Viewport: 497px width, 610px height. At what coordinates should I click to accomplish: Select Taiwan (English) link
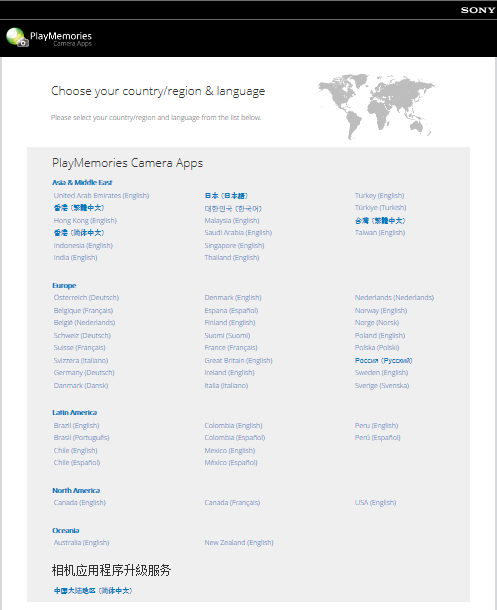click(380, 233)
